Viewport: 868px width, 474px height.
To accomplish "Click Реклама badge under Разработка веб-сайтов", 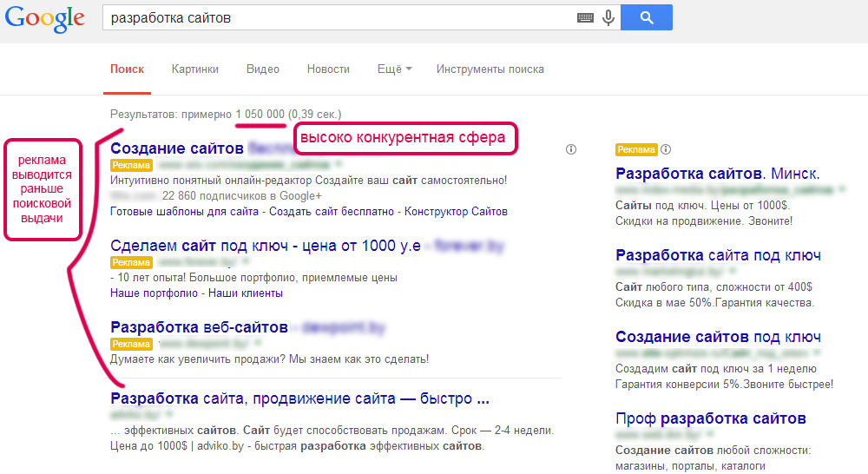I will pyautogui.click(x=131, y=344).
